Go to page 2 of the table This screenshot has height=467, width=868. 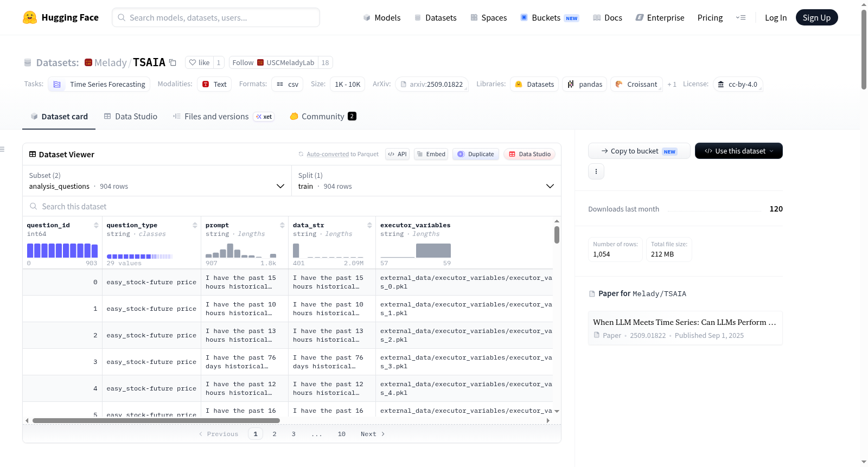click(275, 434)
